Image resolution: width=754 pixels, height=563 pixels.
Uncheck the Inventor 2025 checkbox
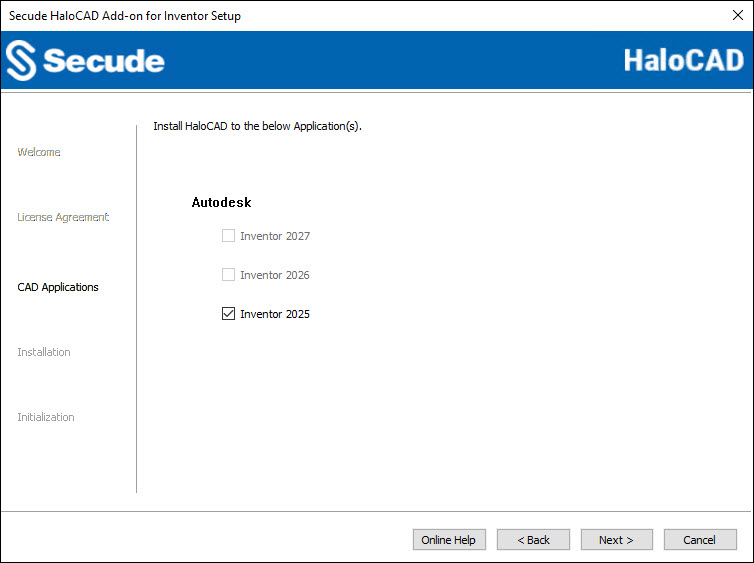[228, 314]
